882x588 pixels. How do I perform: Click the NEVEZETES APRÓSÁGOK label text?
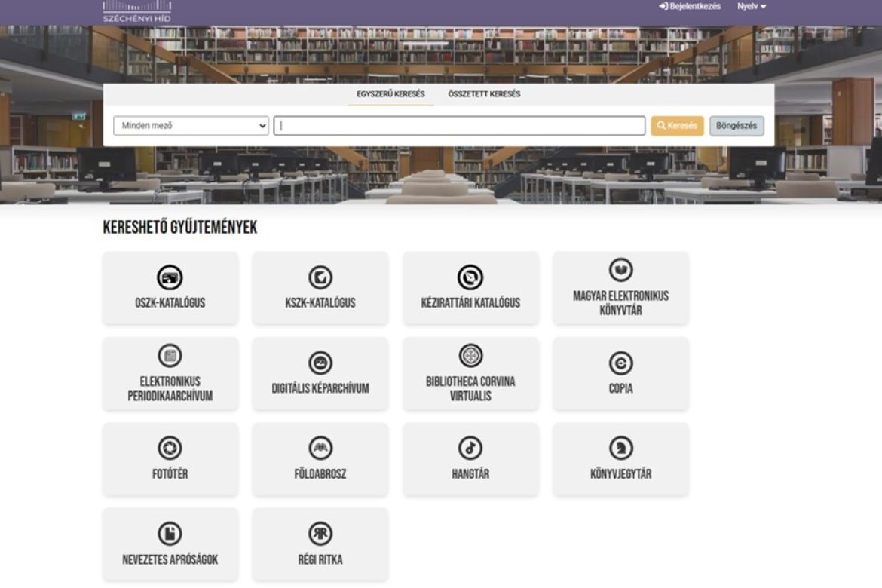[x=170, y=559]
